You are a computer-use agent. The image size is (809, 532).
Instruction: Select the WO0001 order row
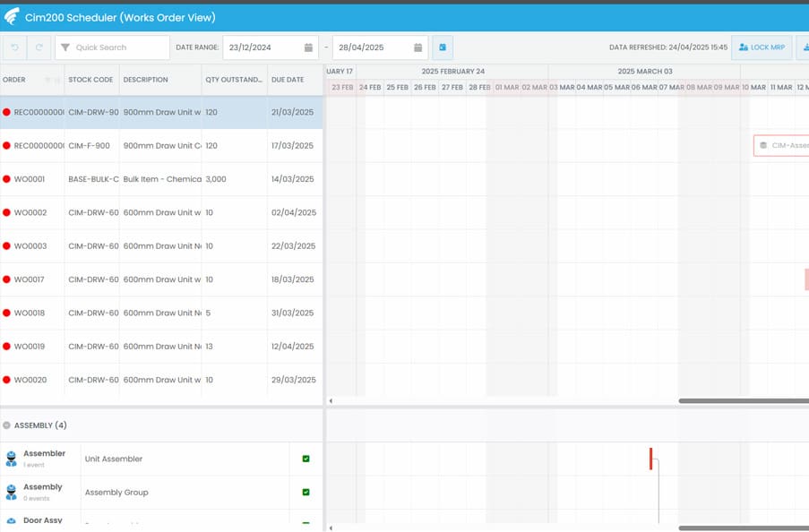(x=161, y=179)
